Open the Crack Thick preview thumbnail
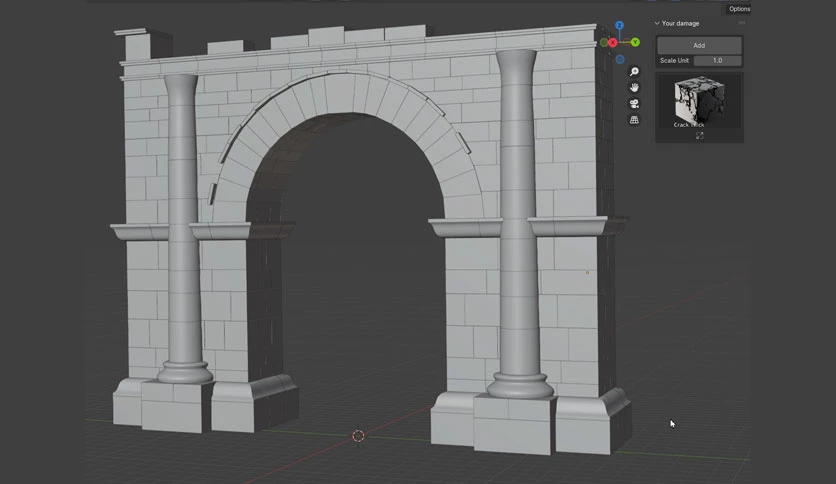This screenshot has width=836, height=484. coord(699,101)
